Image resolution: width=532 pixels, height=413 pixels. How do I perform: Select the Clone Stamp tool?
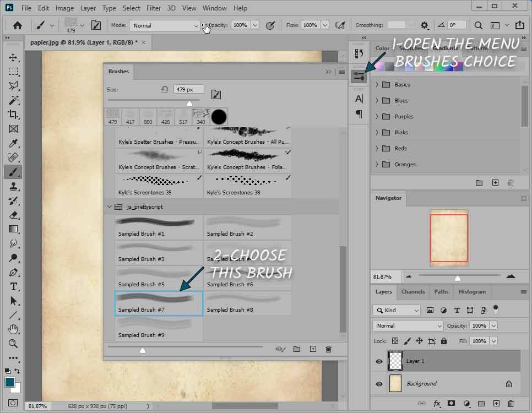click(13, 186)
